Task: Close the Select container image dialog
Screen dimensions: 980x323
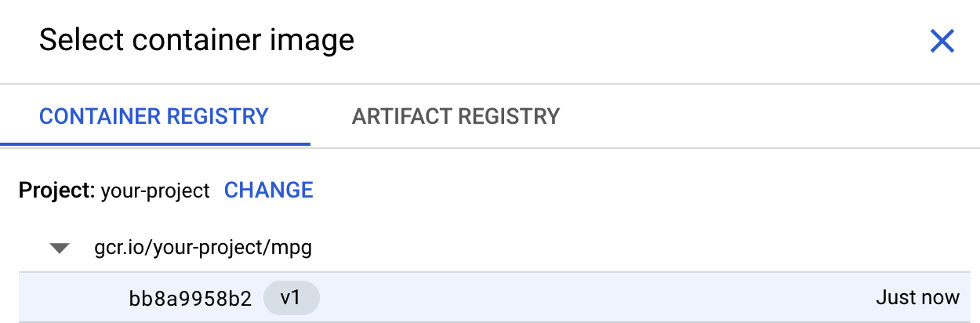Action: (x=941, y=41)
